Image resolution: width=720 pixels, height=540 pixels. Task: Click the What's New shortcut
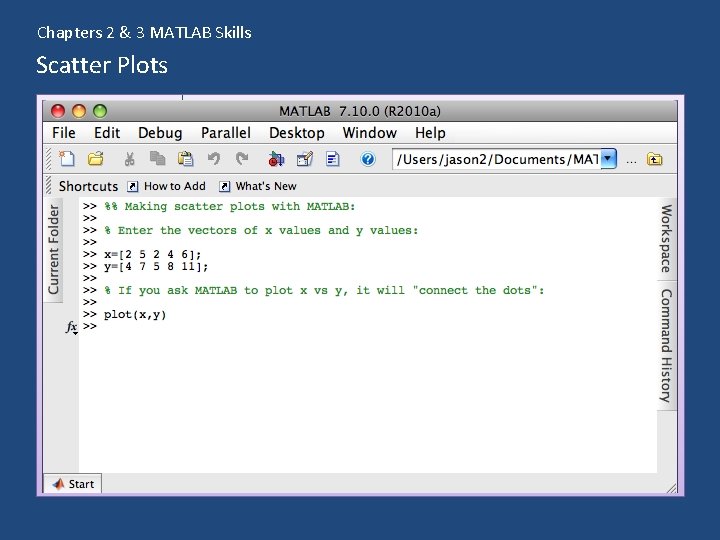[x=258, y=186]
